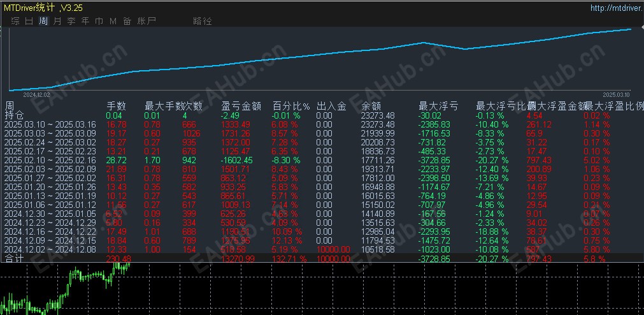Open the http://mtdriver link
Image resolution: width=644 pixels, height=315 pixels.
pyautogui.click(x=617, y=8)
